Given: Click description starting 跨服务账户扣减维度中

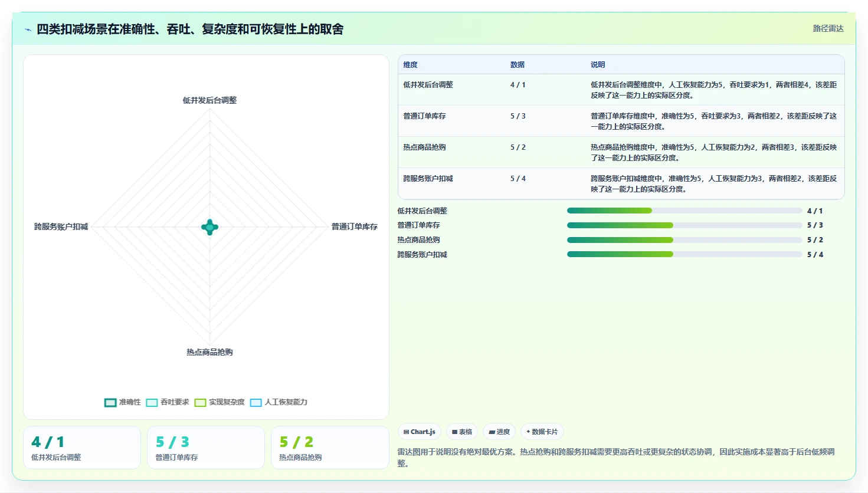Looking at the screenshot, I should point(713,184).
